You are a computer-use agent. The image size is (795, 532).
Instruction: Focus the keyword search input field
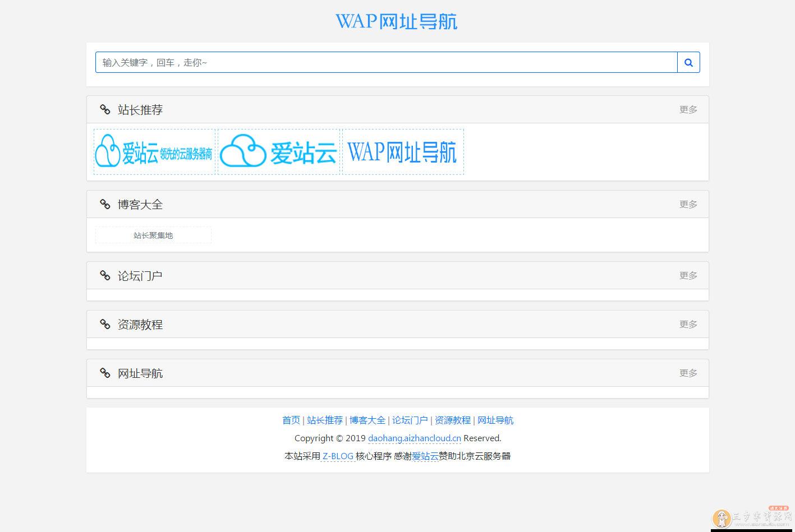coord(386,63)
